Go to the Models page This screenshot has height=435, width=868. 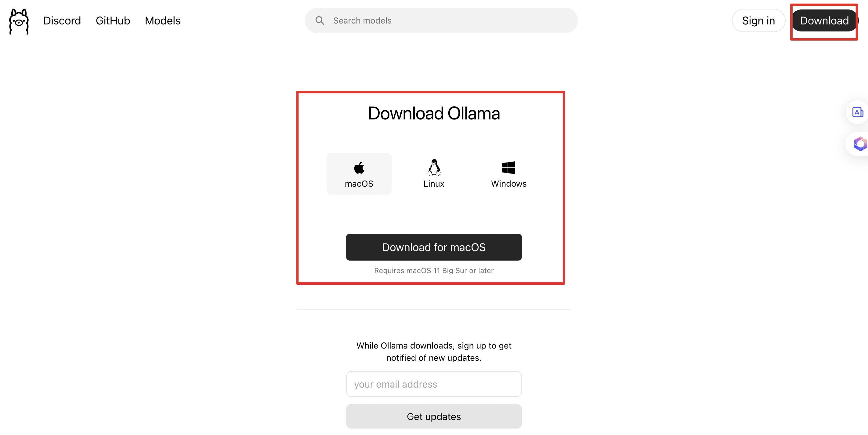pyautogui.click(x=163, y=20)
